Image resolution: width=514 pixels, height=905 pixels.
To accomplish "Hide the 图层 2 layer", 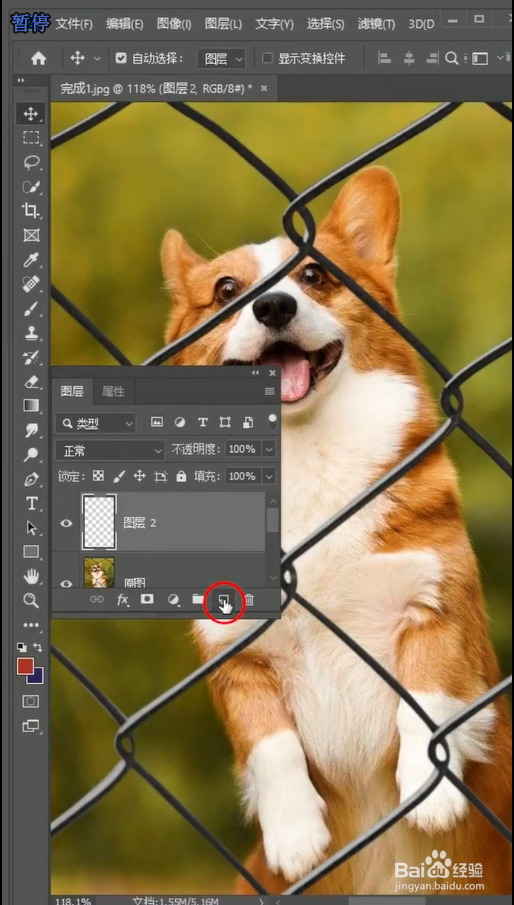I will (x=66, y=523).
